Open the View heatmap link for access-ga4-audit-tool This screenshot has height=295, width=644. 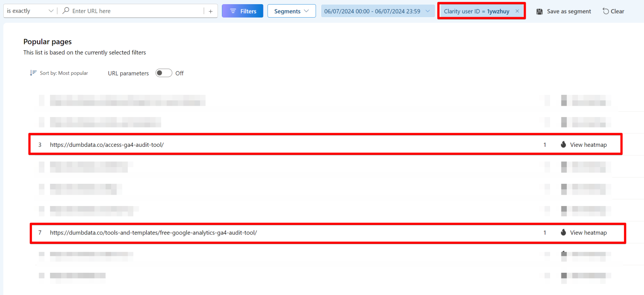588,144
